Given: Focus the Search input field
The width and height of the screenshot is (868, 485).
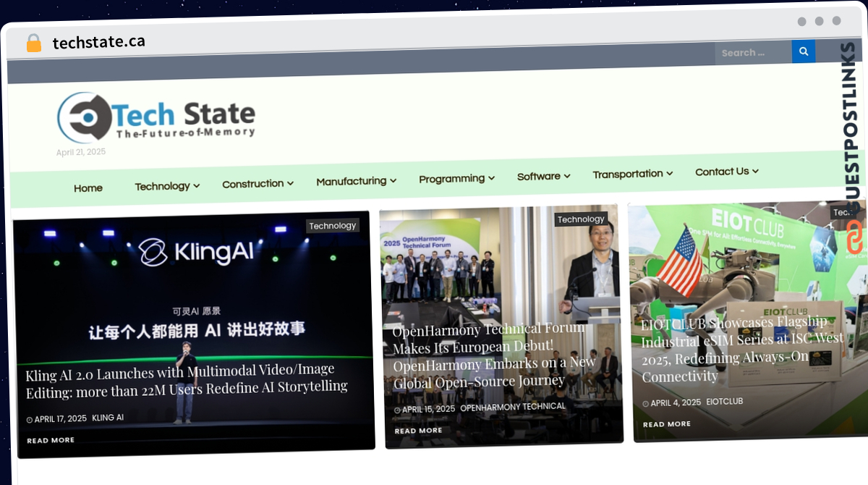Looking at the screenshot, I should tap(754, 52).
